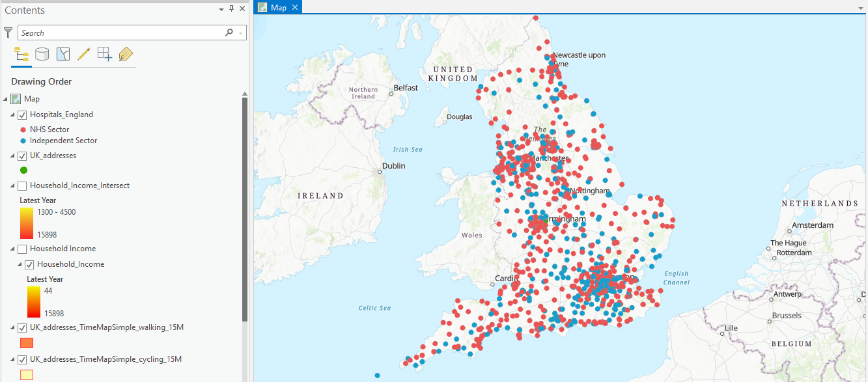Hide the TimeMapSimple_cycling_15M layer
This screenshot has height=382, width=868.
[x=22, y=360]
